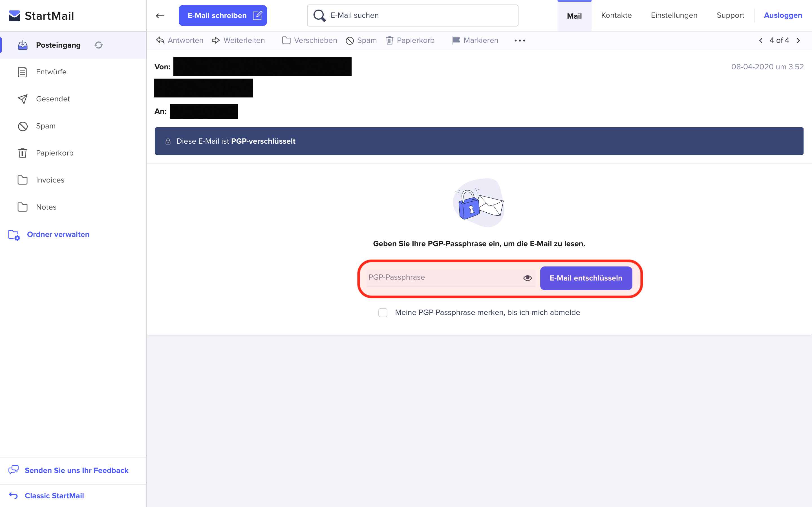Go to next email chevron
This screenshot has width=812, height=507.
[x=798, y=40]
